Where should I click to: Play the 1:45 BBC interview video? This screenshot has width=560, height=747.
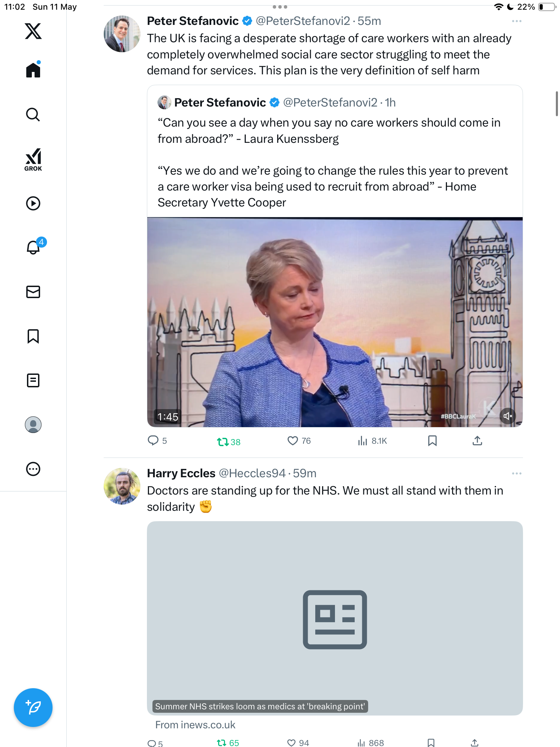pos(335,322)
